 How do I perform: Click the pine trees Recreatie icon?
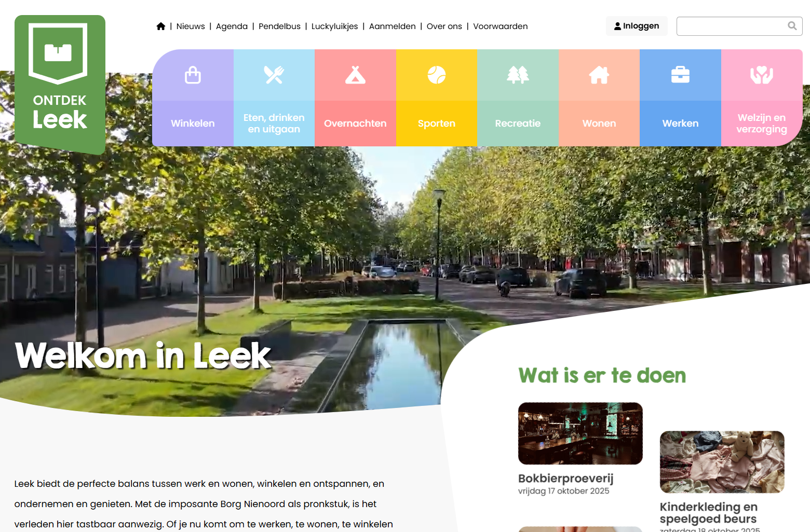518,75
